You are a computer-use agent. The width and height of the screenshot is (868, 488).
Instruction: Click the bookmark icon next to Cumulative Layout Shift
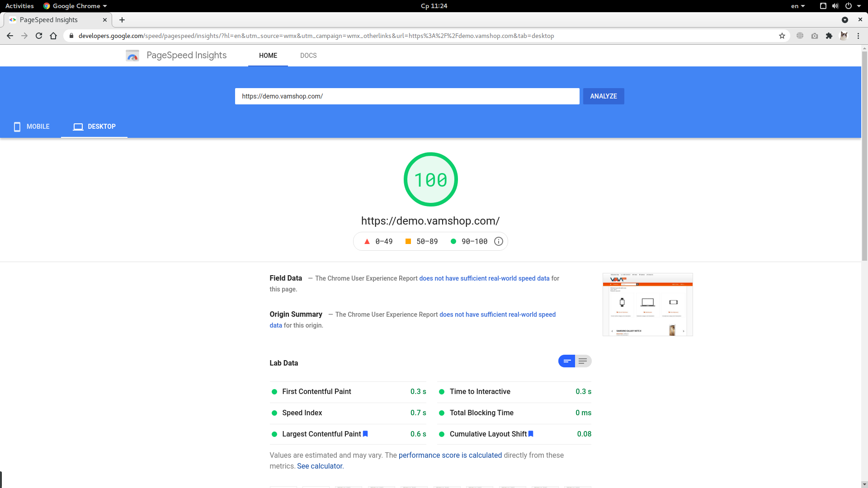pos(531,434)
